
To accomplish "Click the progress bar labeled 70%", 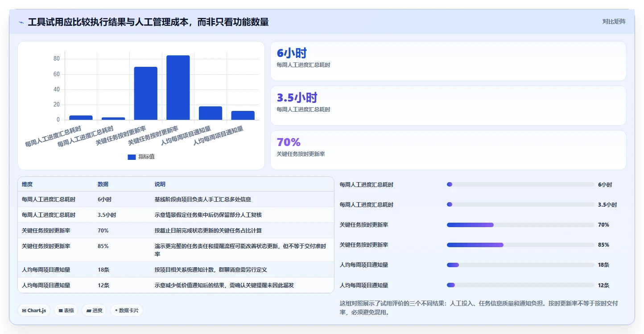I will [520, 225].
